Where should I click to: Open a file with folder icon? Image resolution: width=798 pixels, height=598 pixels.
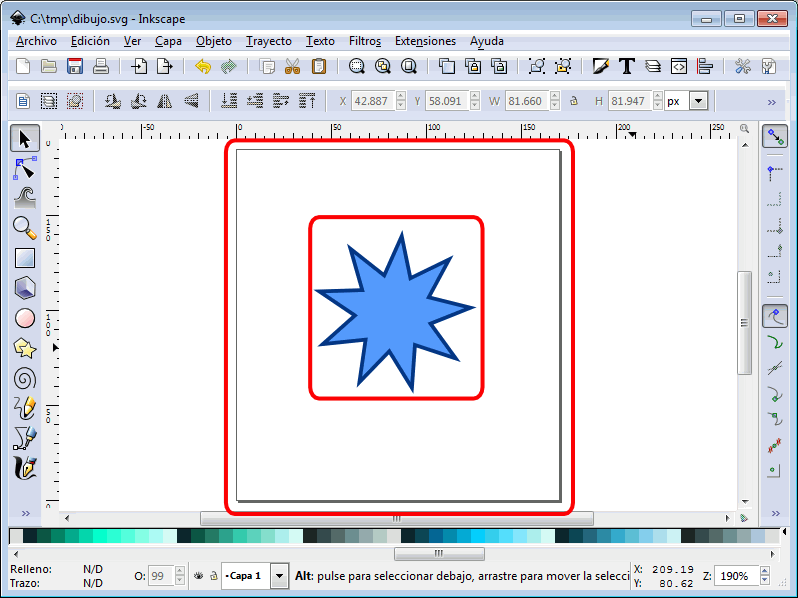click(49, 66)
